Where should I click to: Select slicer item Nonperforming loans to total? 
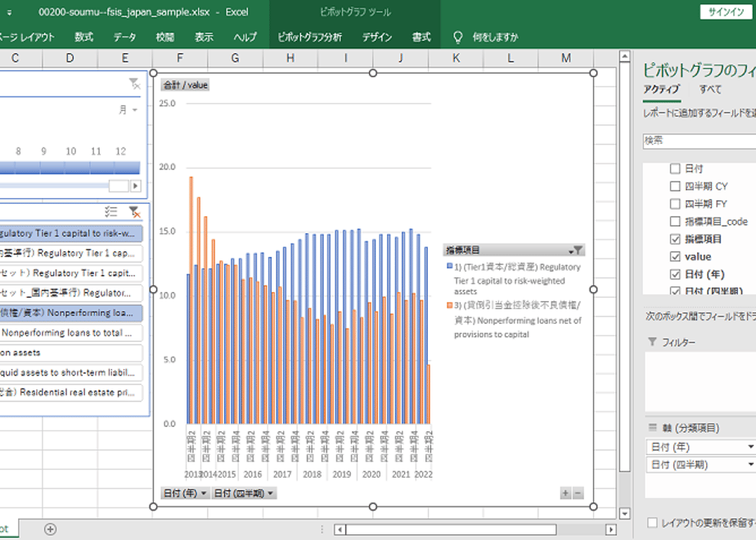coord(70,333)
